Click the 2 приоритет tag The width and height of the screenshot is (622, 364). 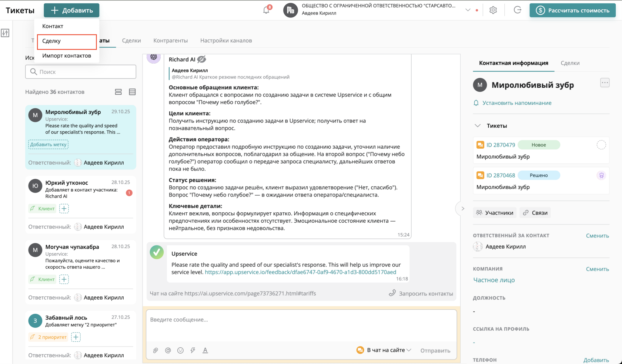48,337
